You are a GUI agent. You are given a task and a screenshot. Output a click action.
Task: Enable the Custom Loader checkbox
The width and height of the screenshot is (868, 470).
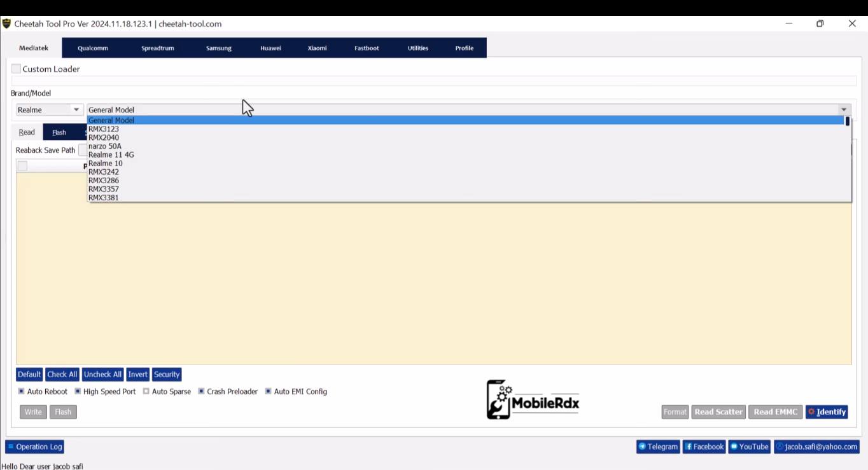(16, 69)
